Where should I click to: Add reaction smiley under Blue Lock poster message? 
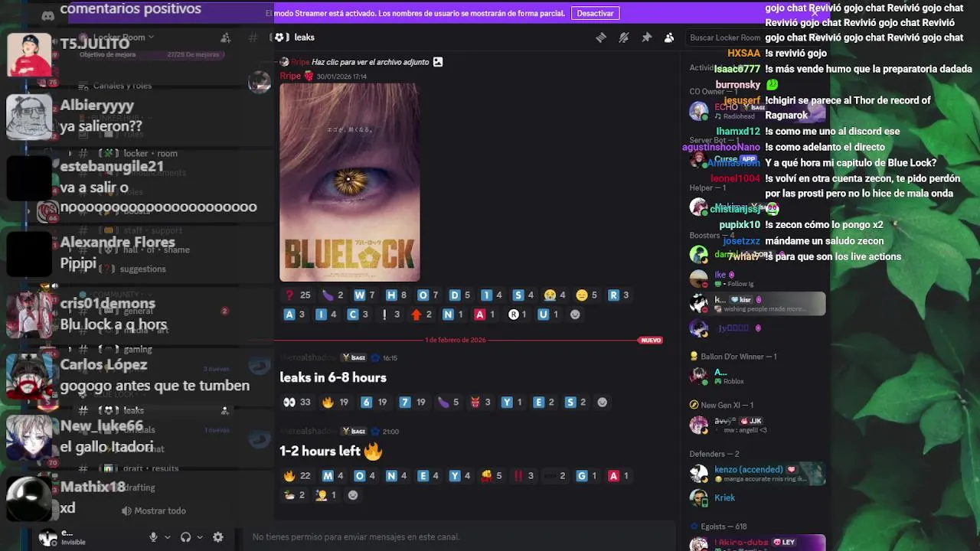(x=575, y=315)
